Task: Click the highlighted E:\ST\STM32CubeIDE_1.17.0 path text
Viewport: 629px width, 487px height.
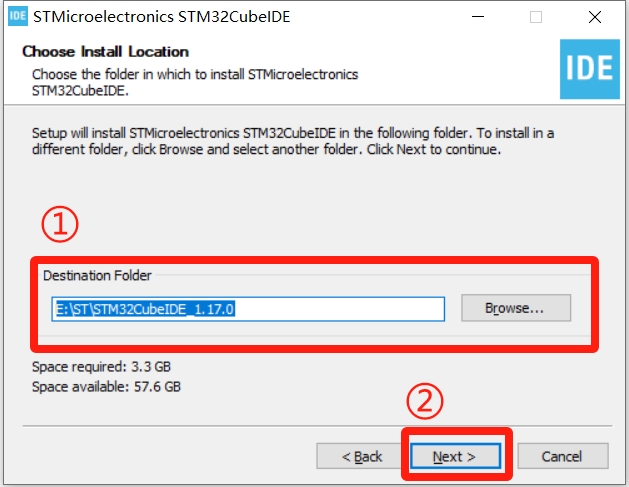Action: [x=145, y=309]
